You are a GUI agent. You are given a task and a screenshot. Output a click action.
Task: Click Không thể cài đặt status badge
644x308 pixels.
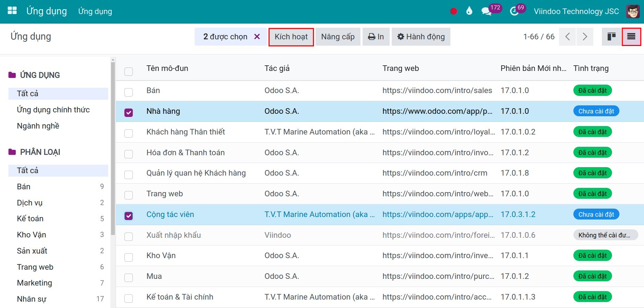606,235
